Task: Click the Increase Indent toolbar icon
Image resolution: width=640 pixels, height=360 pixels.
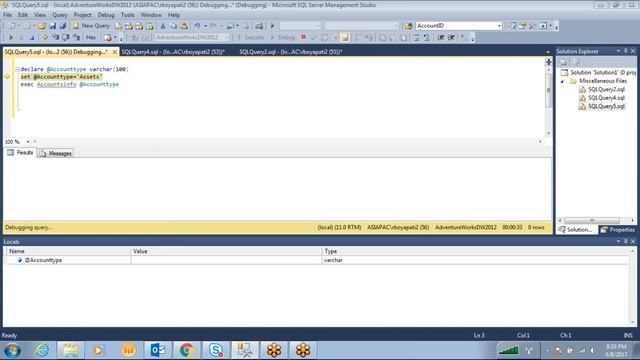Action: coord(451,38)
